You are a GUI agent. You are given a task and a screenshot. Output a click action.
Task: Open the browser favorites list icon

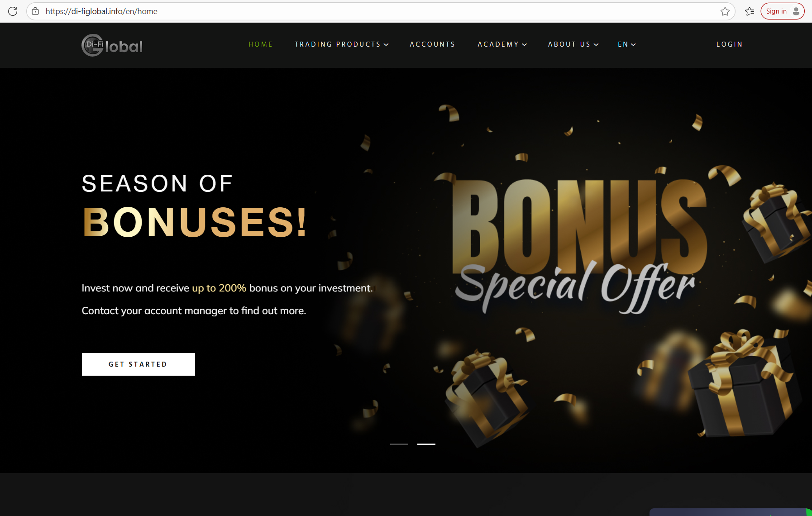click(750, 11)
